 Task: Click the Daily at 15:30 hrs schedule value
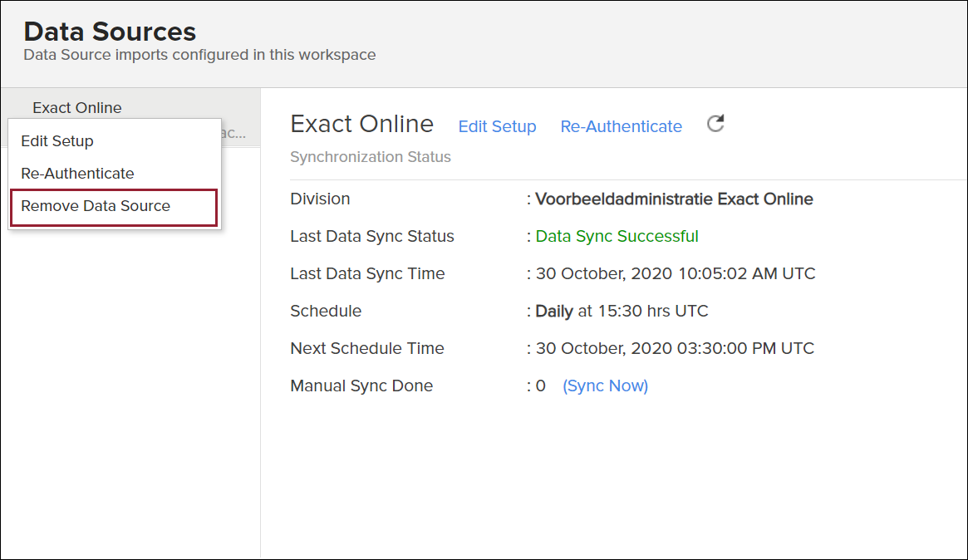[622, 311]
